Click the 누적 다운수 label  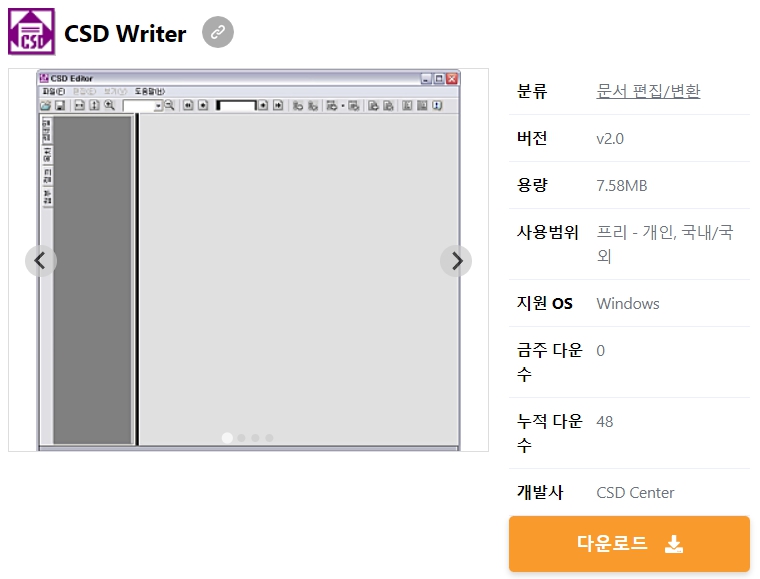tap(550, 433)
